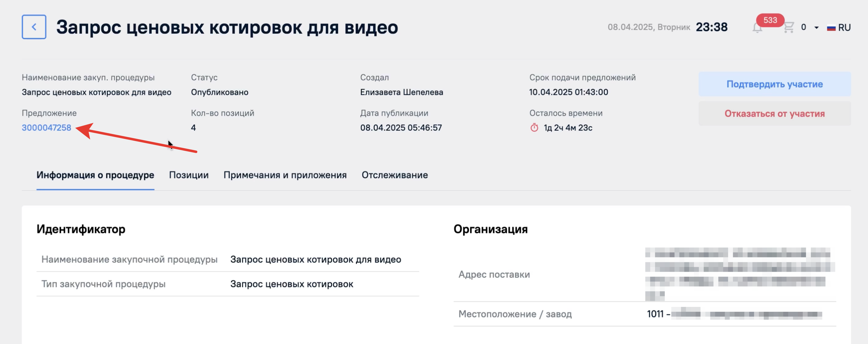Image resolution: width=868 pixels, height=344 pixels.
Task: Click the Адрес поставки row
Action: (645, 274)
